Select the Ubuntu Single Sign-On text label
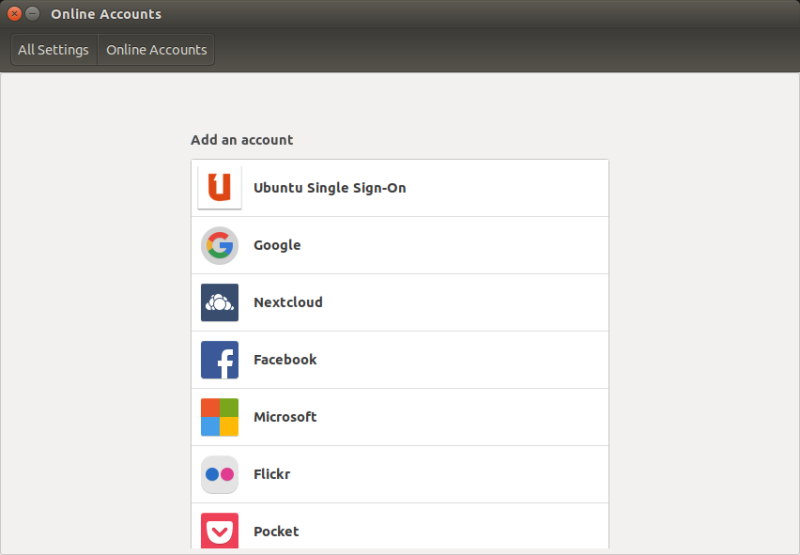The image size is (800, 555). [x=330, y=188]
